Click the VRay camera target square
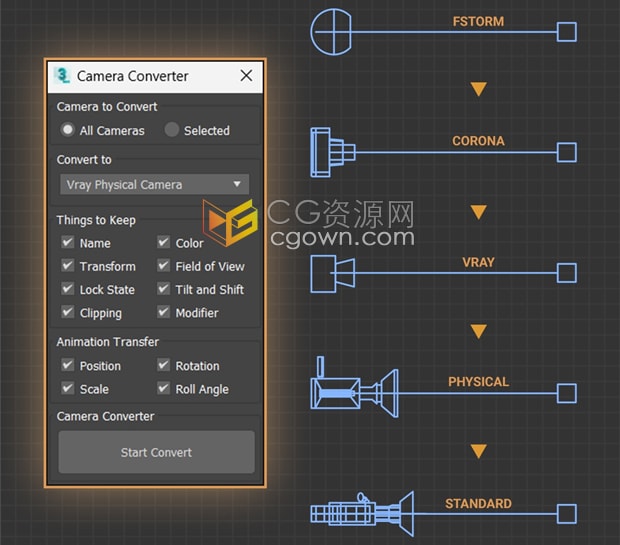The width and height of the screenshot is (620, 545). coord(566,273)
